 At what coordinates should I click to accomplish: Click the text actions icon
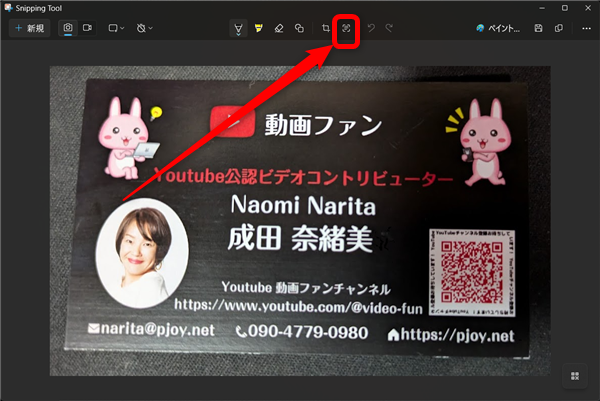346,28
